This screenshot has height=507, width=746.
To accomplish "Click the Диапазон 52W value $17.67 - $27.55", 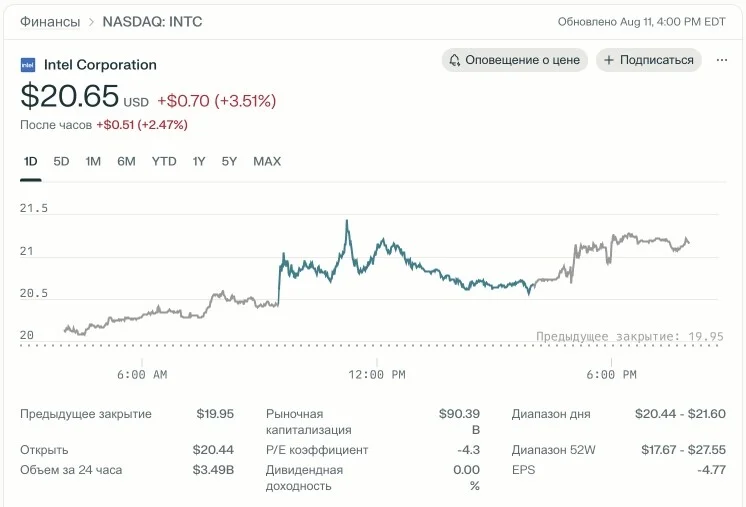I will click(x=683, y=450).
